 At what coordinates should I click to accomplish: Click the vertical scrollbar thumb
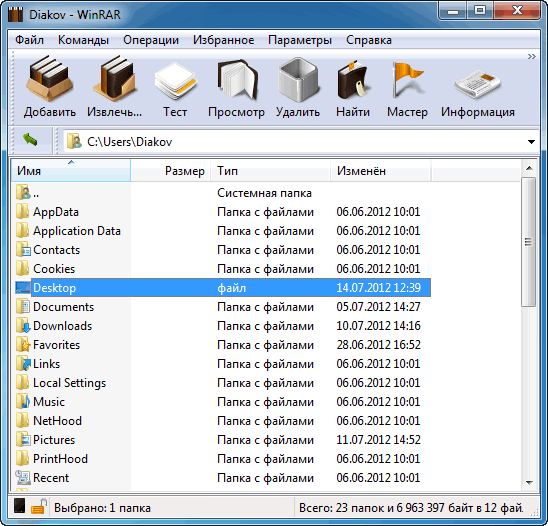[x=528, y=242]
